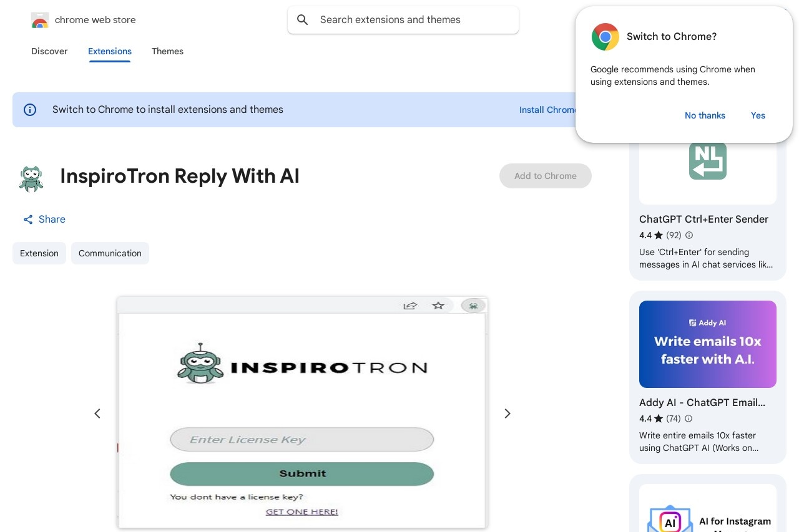Screen dimensions: 799x532
Task: Open ChatGPT Ctrl+Enter Sender title
Action: [x=703, y=219]
